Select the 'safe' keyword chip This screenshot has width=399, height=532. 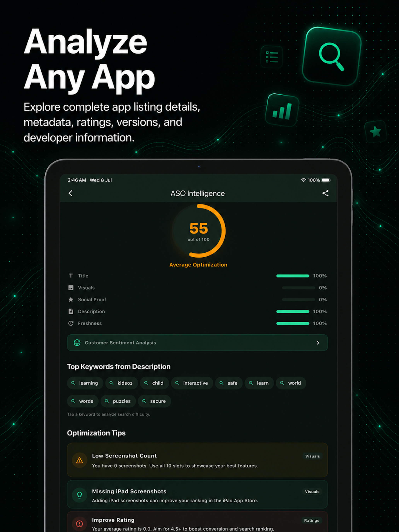tap(229, 383)
